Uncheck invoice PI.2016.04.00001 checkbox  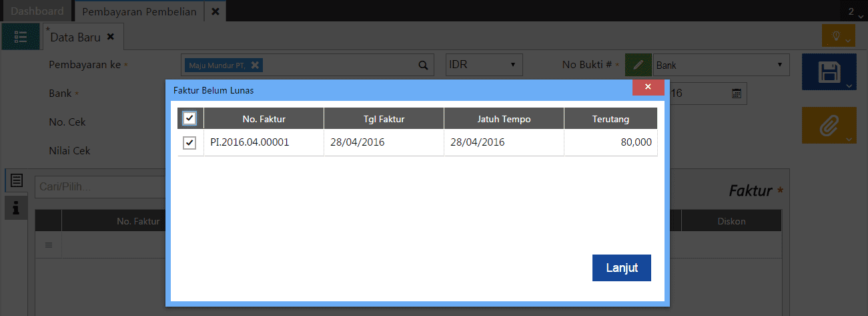pyautogui.click(x=189, y=143)
